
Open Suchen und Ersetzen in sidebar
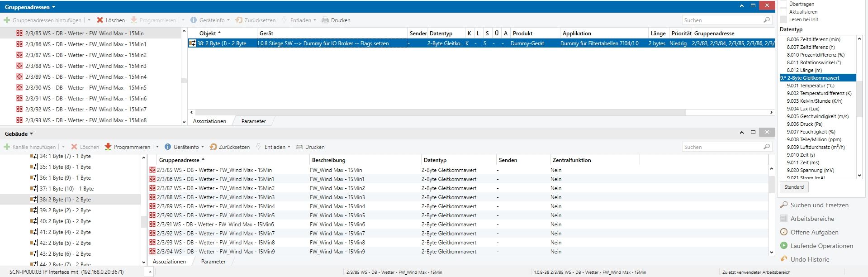819,205
